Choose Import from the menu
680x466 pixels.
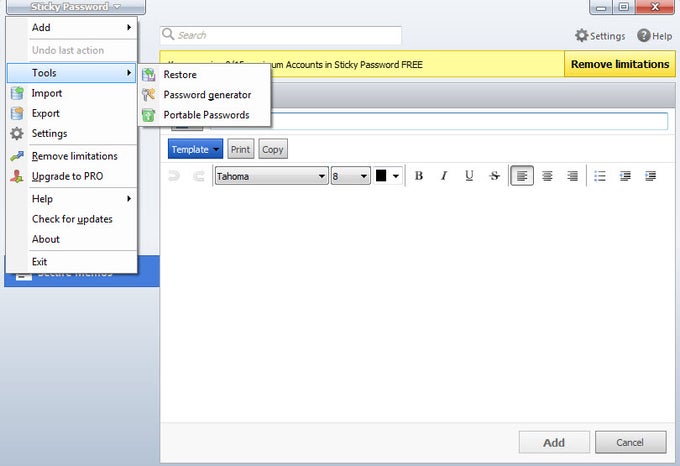(72, 93)
